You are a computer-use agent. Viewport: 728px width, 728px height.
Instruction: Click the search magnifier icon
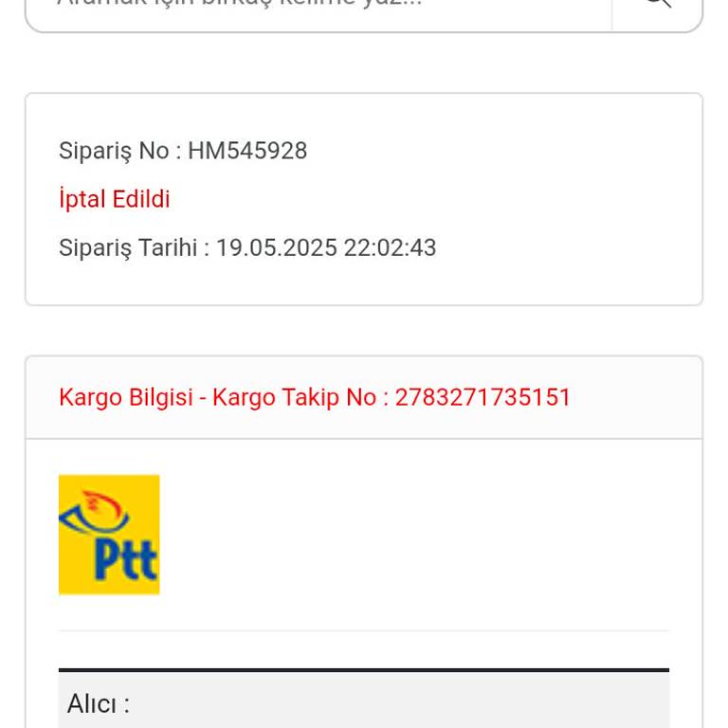(x=657, y=4)
